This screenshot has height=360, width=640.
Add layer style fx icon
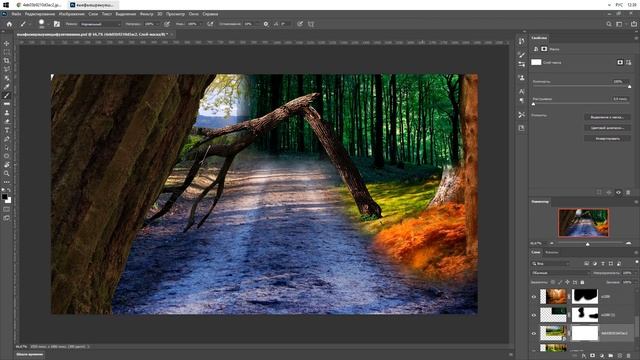point(584,356)
